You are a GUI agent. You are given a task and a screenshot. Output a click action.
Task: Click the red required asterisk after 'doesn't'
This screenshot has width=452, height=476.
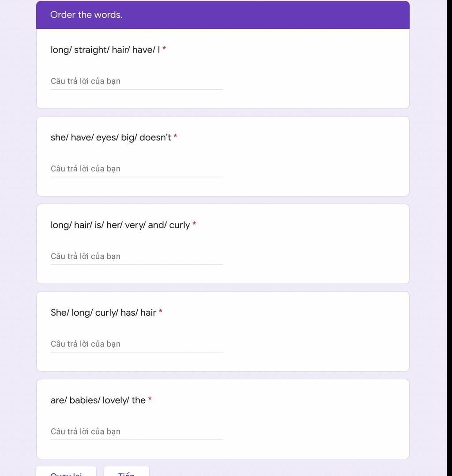pos(175,136)
